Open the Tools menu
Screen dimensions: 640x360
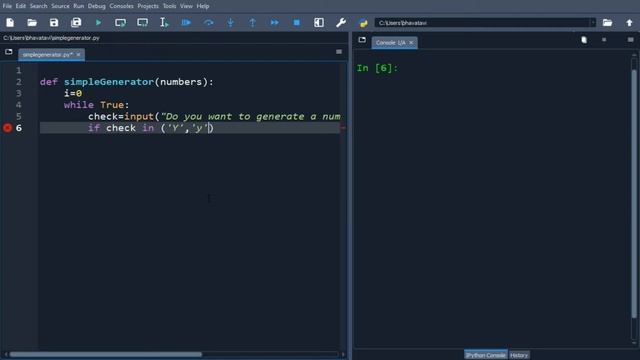[x=169, y=6]
